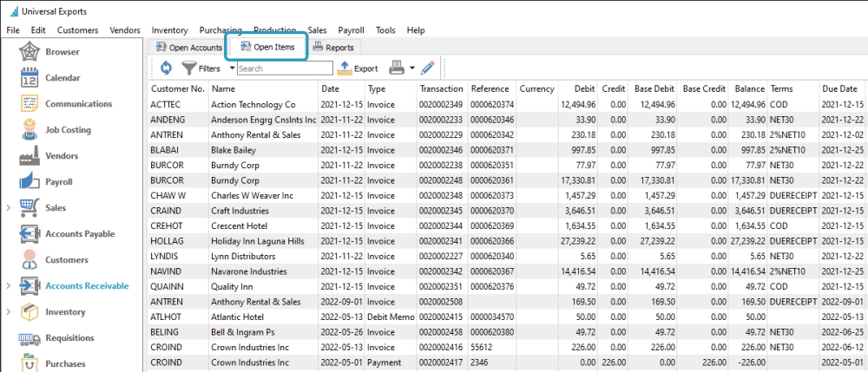
Task: Open the print options dropdown arrow
Action: pos(411,69)
